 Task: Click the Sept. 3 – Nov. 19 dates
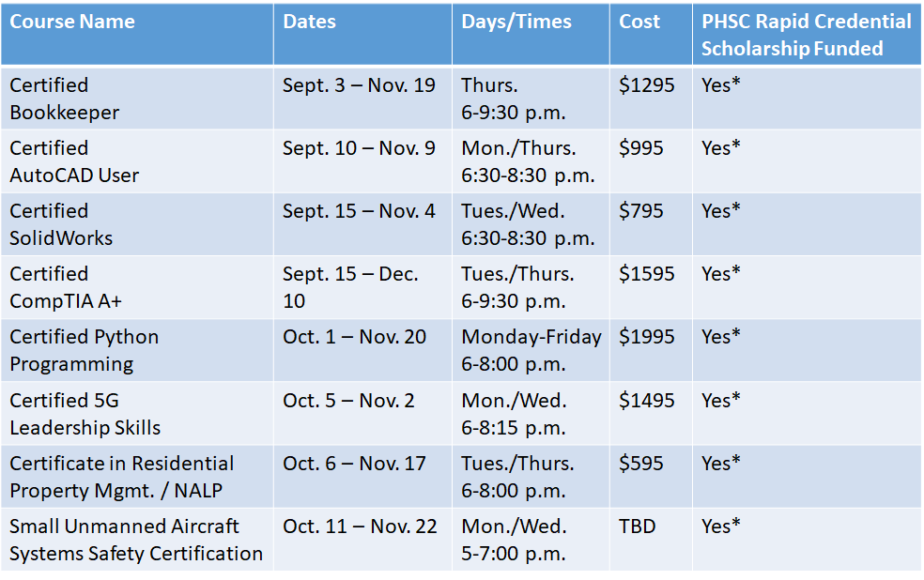click(x=359, y=85)
